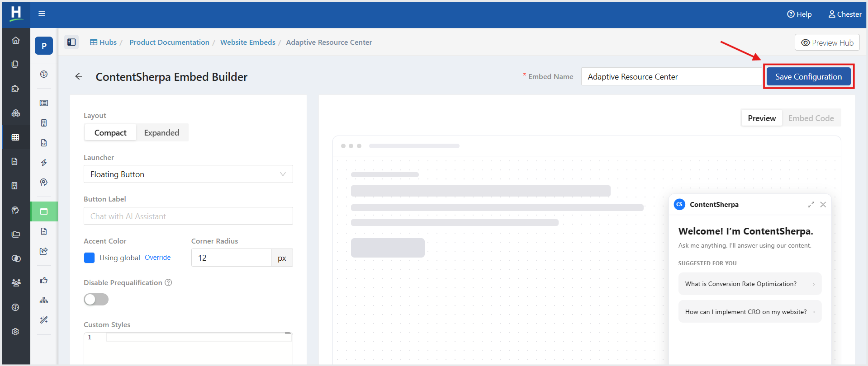Toggle the Disable Prequalification switch
The image size is (868, 366).
pyautogui.click(x=96, y=299)
